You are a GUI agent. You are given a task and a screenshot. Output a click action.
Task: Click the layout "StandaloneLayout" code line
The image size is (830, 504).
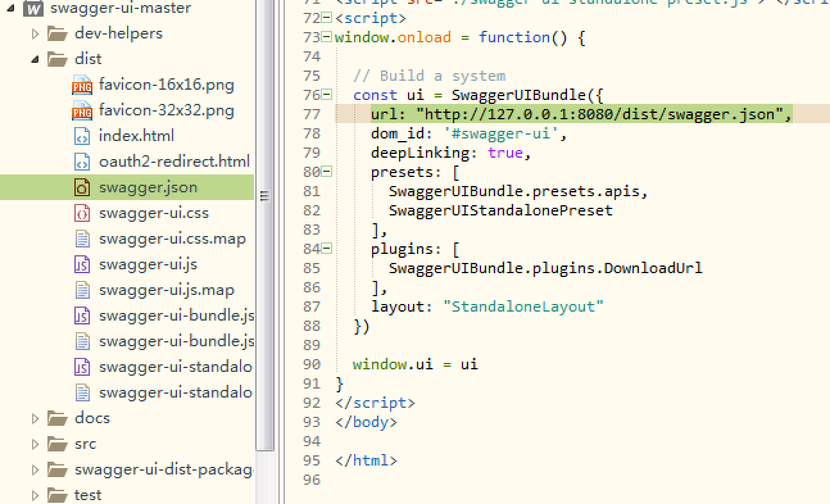click(487, 307)
